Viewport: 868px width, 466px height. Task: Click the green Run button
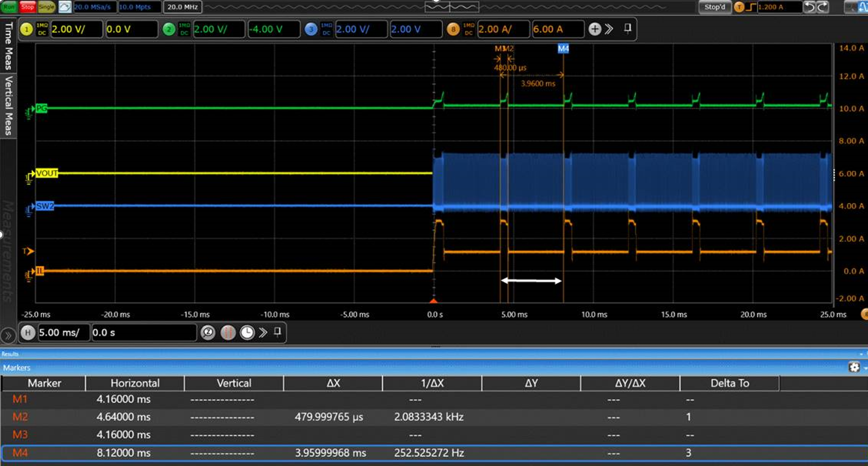9,7
